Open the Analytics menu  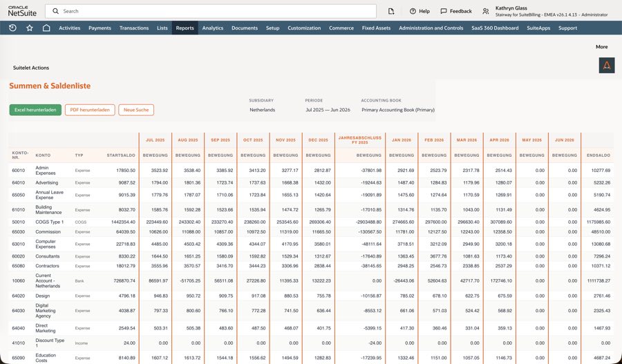pyautogui.click(x=213, y=28)
